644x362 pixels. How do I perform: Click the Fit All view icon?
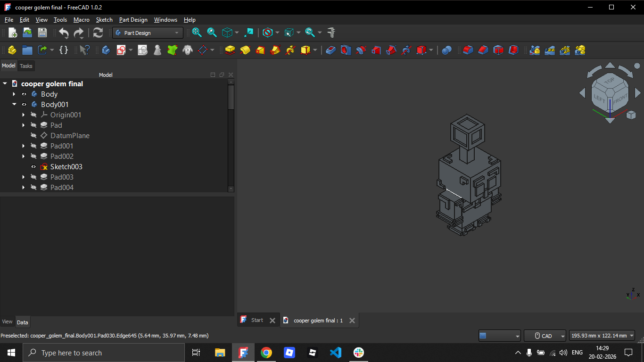coord(197,33)
